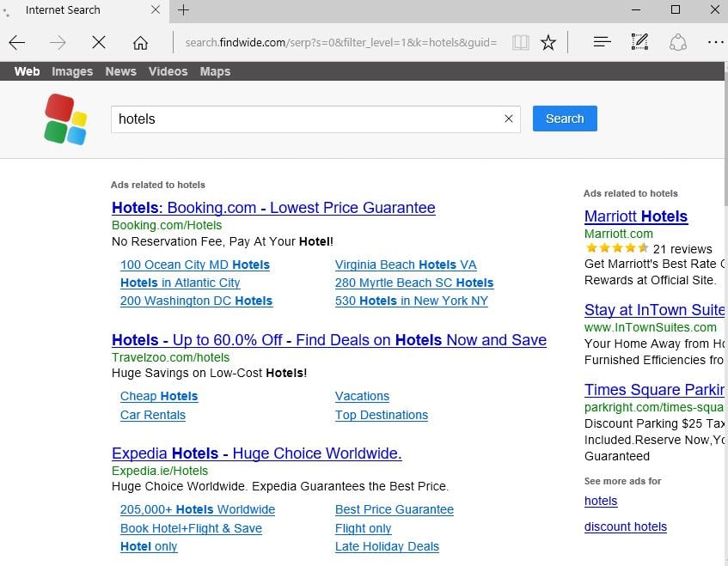Add page to favorites with star icon
This screenshot has width=728, height=566.
tap(548, 42)
